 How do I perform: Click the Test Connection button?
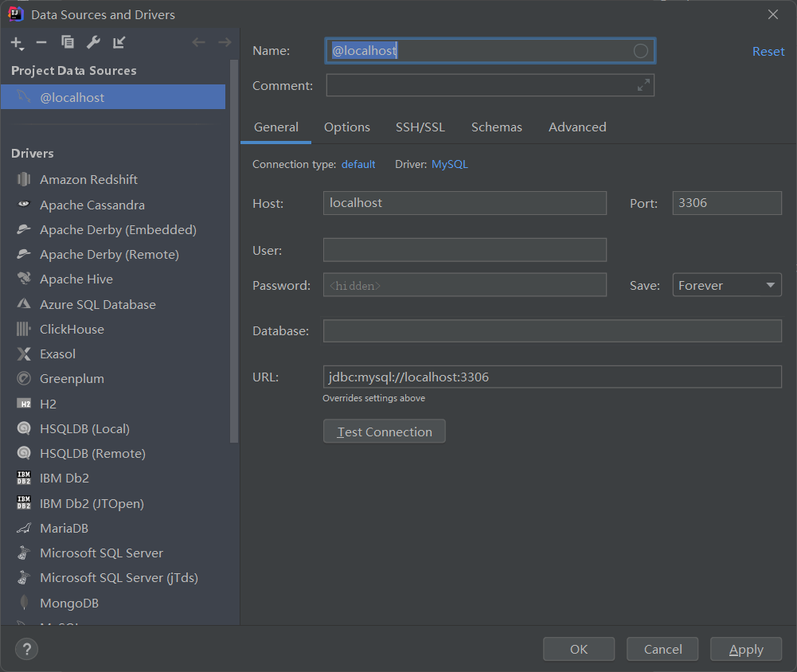point(385,432)
